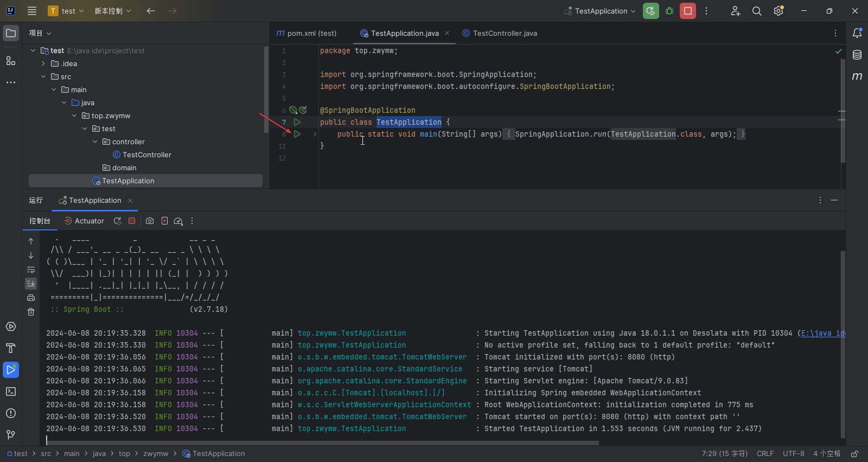
Task: Open the Build hammer tool window
Action: point(11,348)
